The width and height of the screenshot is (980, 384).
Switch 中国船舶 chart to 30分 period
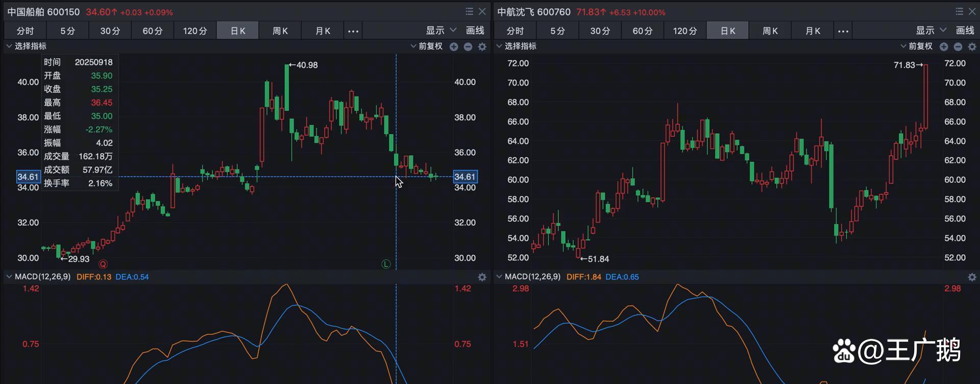click(110, 31)
